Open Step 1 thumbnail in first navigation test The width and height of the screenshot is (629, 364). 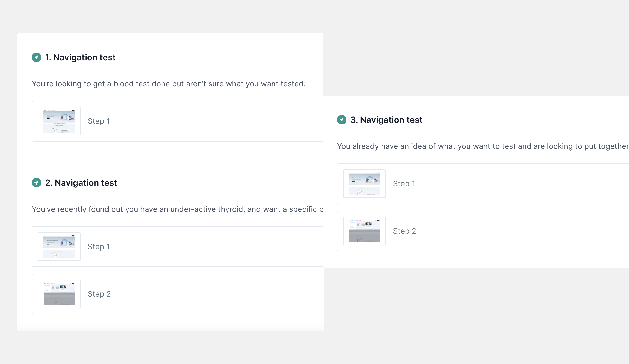(x=59, y=121)
